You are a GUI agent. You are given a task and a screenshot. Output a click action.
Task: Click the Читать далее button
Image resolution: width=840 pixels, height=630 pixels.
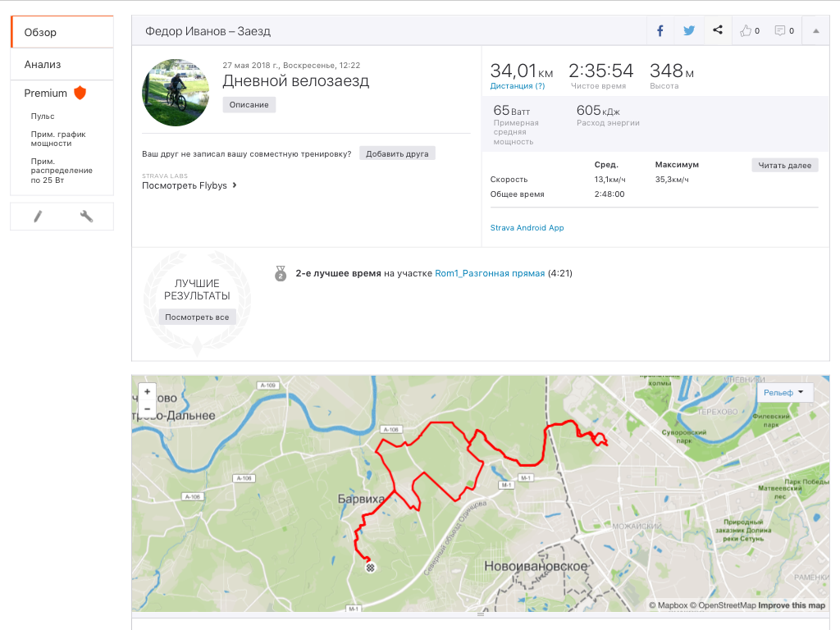(x=784, y=166)
